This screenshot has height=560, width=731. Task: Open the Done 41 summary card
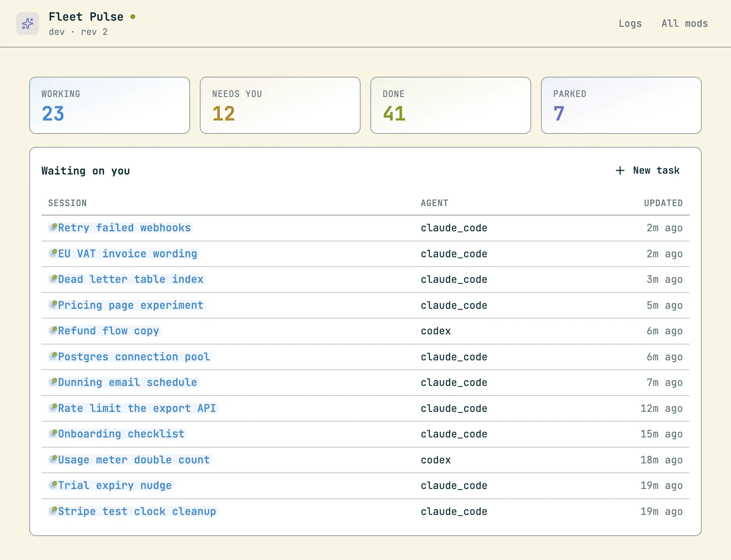451,105
